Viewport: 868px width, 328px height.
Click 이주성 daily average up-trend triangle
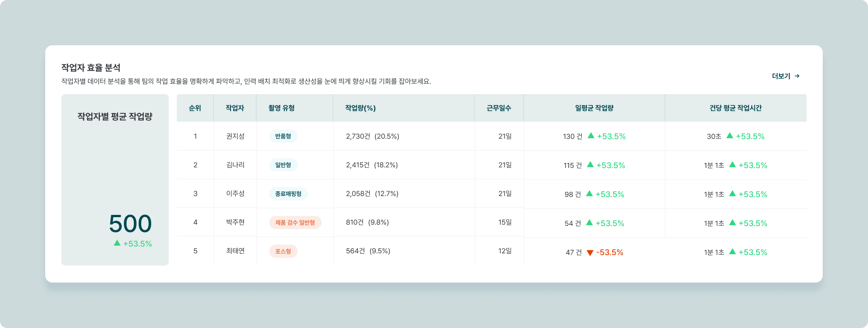(x=589, y=194)
